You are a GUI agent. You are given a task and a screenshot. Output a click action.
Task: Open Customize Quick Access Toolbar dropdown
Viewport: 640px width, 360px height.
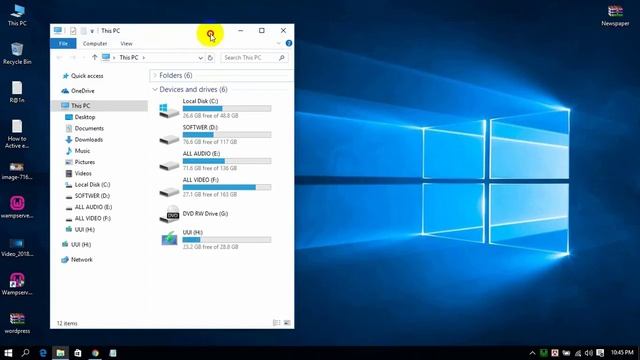coord(92,31)
